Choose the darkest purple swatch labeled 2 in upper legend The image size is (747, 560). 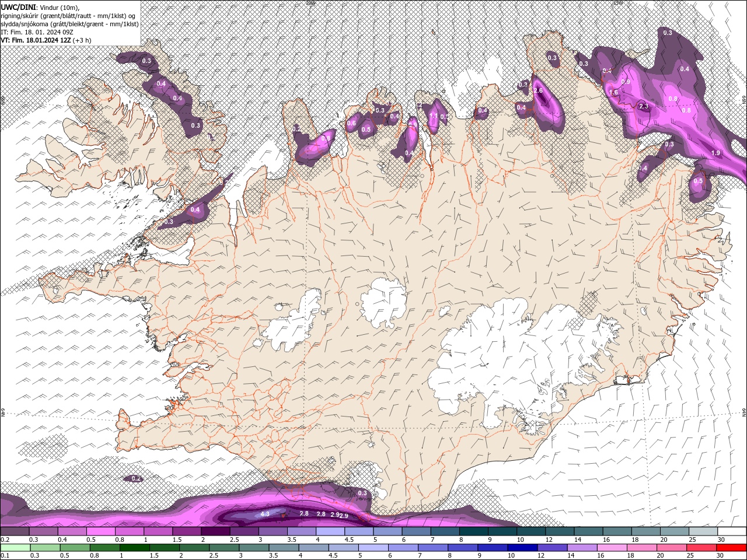(x=215, y=531)
